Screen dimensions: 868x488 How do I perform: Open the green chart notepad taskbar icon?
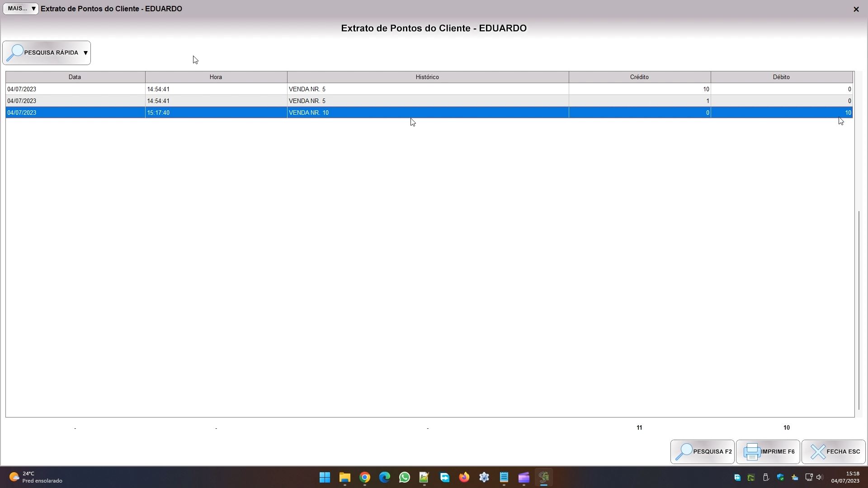point(424,478)
